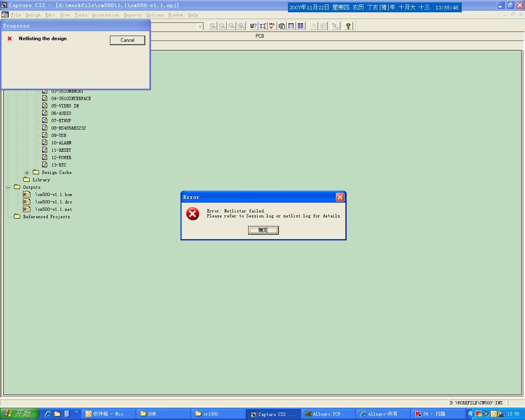Close the Error dialog with X
This screenshot has width=525, height=420.
tap(340, 197)
